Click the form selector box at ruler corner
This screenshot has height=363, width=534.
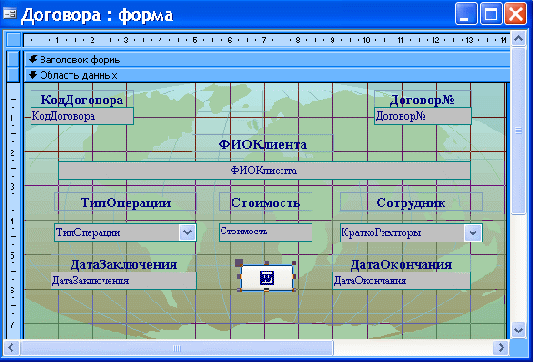13,40
